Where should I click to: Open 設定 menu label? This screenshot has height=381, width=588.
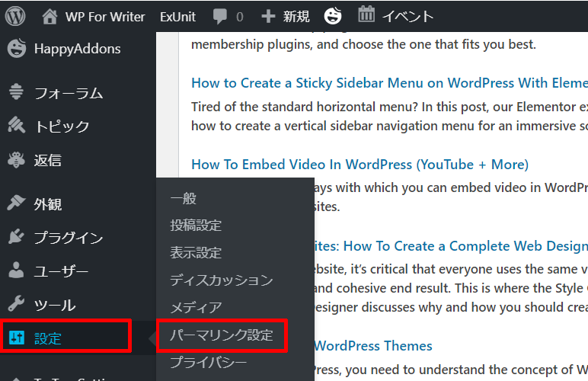tap(48, 338)
